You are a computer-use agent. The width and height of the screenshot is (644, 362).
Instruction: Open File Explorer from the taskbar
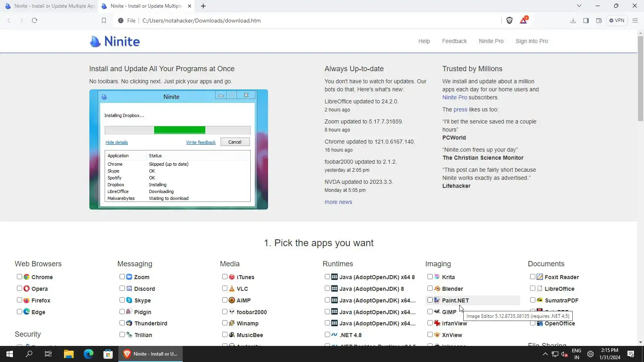[69, 354]
